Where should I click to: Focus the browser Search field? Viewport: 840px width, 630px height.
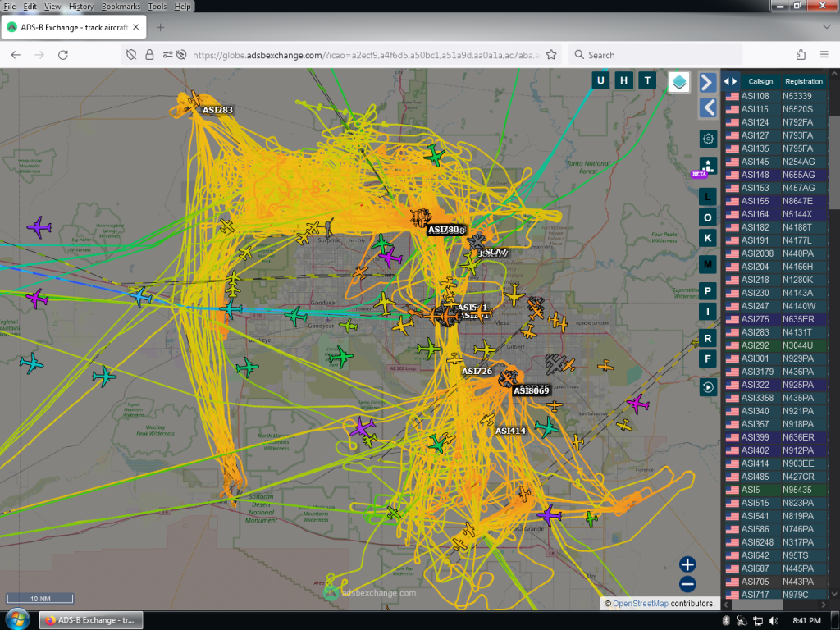point(655,55)
